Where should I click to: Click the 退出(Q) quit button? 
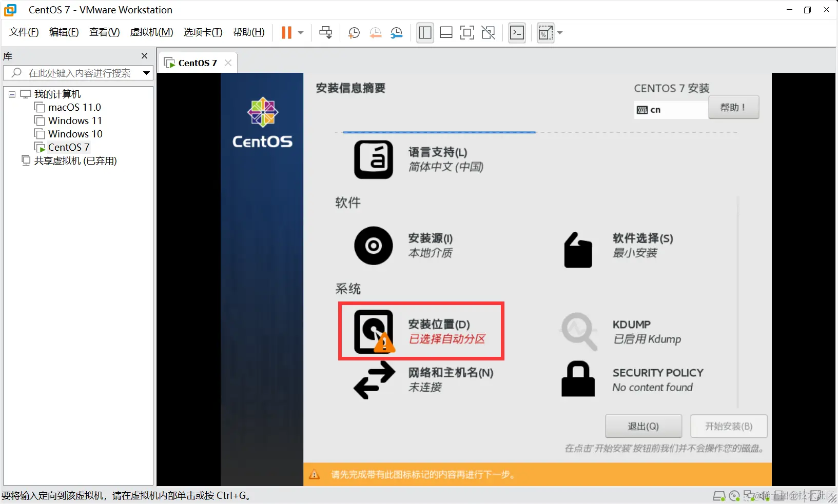coord(644,426)
